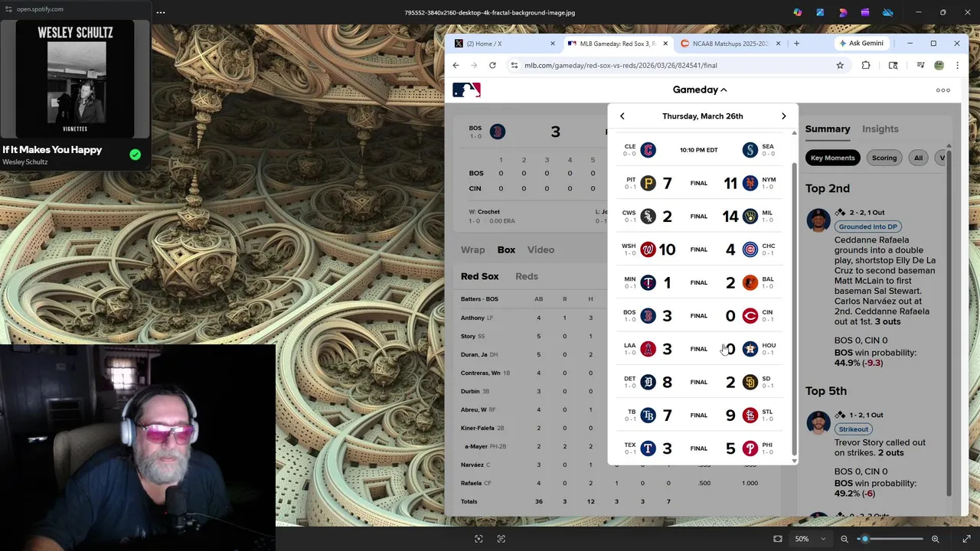The width and height of the screenshot is (980, 551).
Task: Open Chrome Extensions puzzle icon
Action: point(866,65)
